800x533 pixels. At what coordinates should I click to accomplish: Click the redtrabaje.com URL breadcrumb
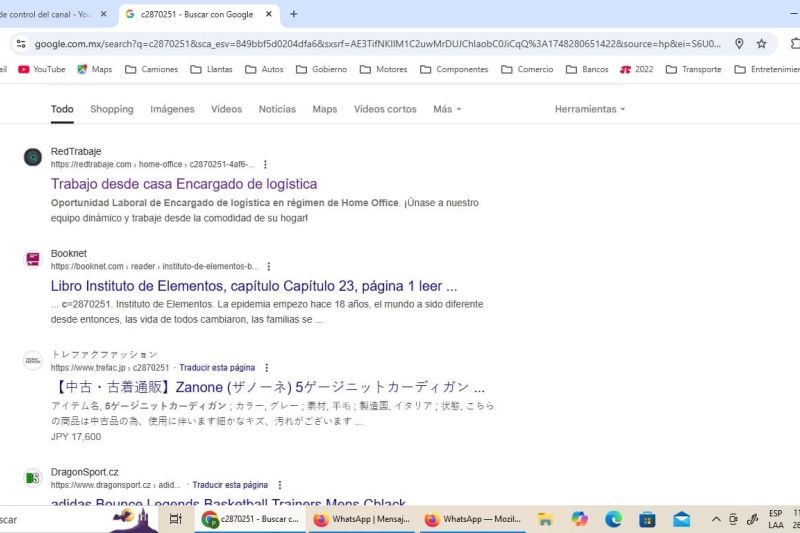pos(152,164)
